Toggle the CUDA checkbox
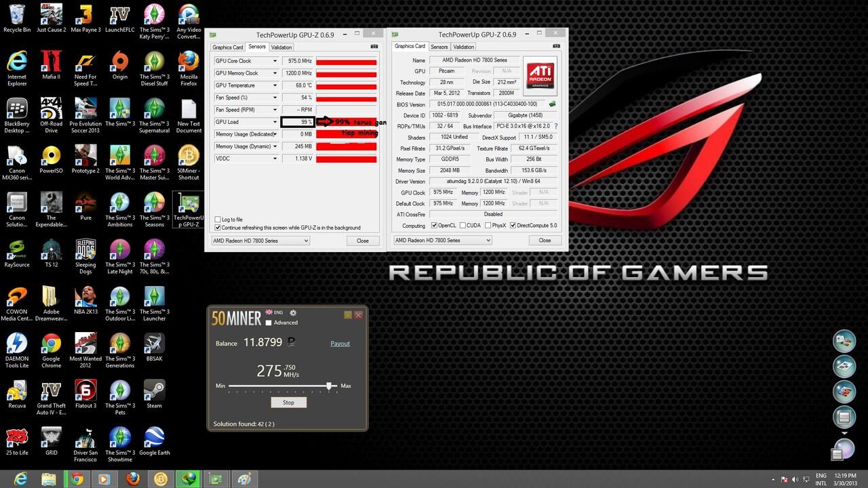The image size is (868, 488). click(463, 226)
